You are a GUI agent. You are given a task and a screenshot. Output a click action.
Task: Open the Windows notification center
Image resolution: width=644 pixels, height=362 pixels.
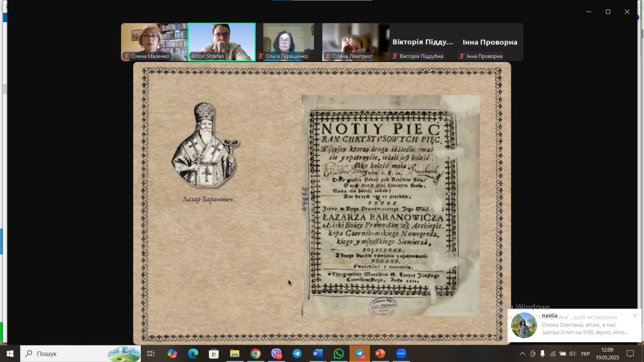[x=630, y=354]
